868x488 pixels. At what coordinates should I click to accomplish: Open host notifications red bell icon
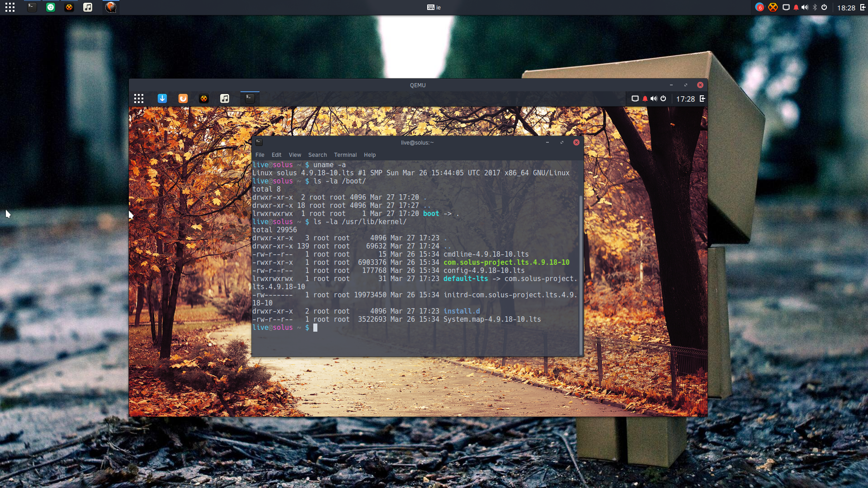point(796,7)
